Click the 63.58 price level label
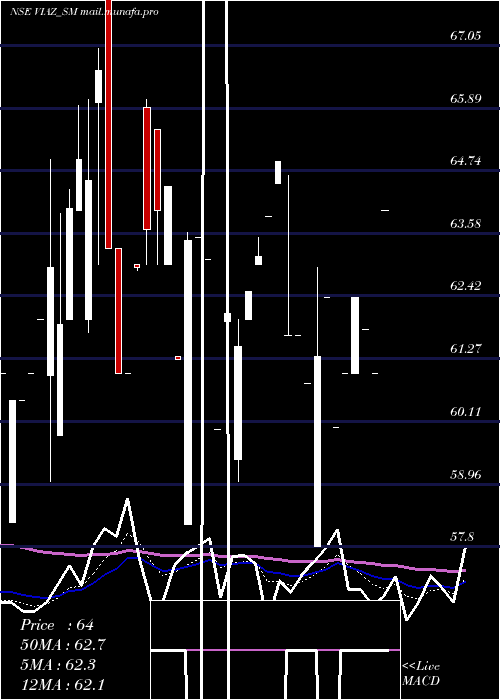Screen dimensions: 500x700 [x=466, y=223]
